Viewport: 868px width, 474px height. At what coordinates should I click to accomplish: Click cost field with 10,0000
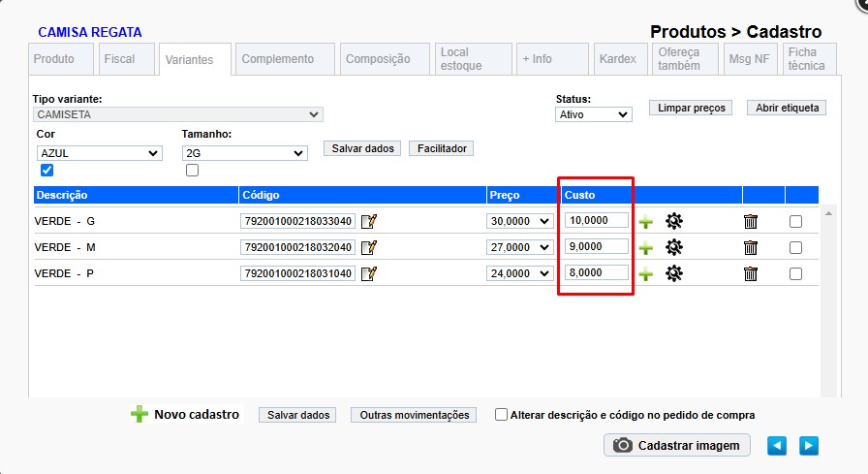point(597,220)
